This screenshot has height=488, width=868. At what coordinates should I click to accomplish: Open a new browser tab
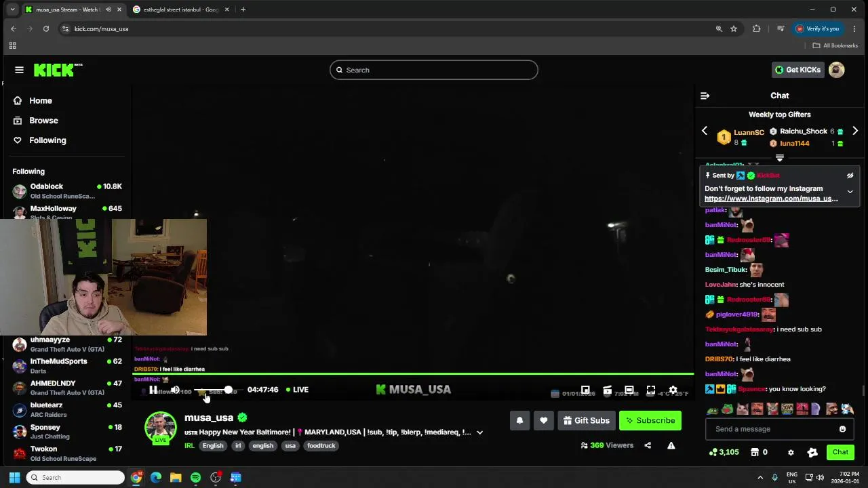(243, 9)
